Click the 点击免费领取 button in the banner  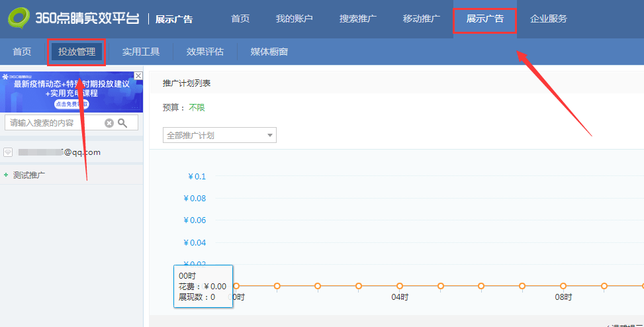(72, 105)
